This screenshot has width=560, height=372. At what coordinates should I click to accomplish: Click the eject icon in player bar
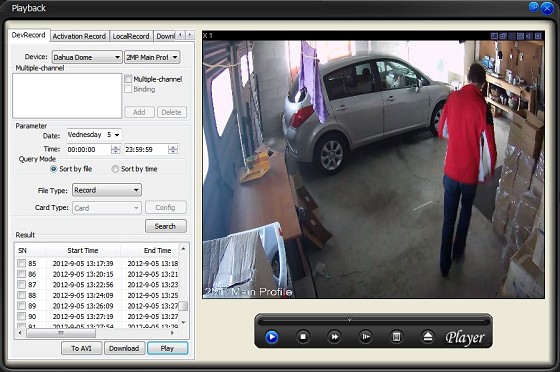pos(428,337)
